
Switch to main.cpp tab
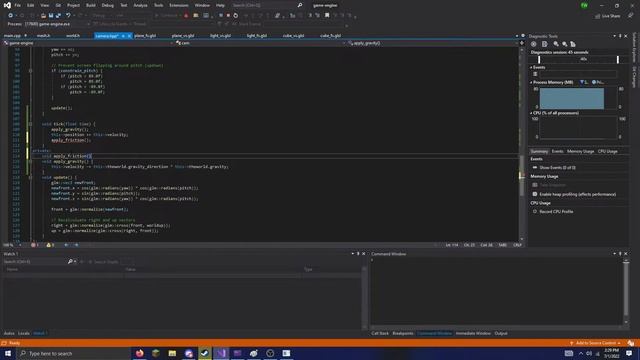tap(12, 36)
